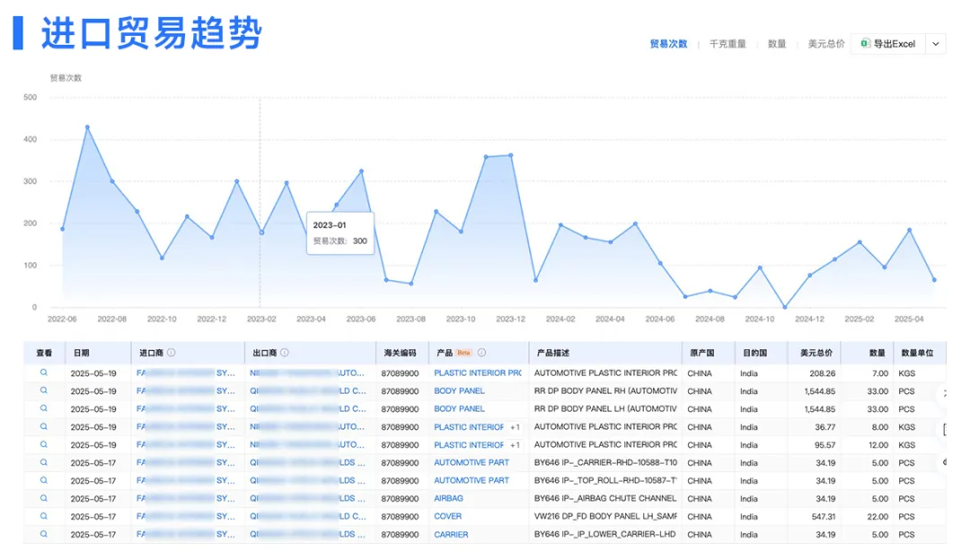
Task: Select the chart point at 2023-12 peak
Action: tap(511, 156)
